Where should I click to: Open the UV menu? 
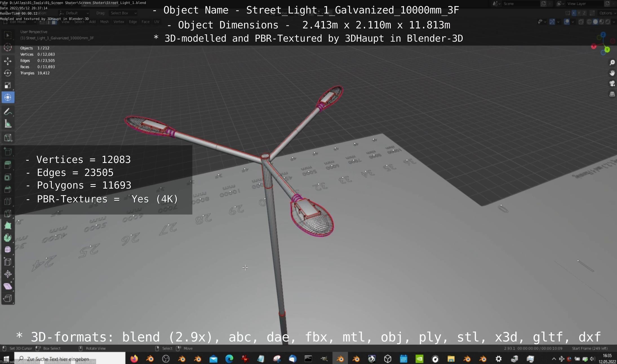tap(157, 22)
